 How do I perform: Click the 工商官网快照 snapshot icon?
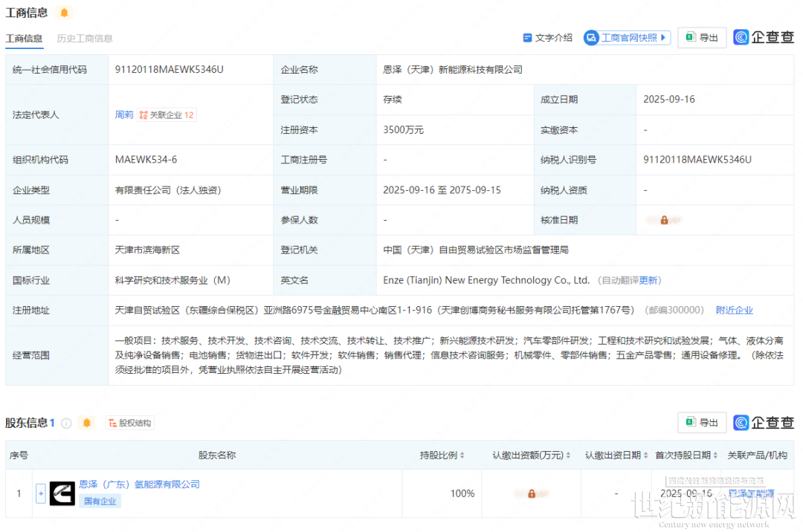click(x=591, y=38)
